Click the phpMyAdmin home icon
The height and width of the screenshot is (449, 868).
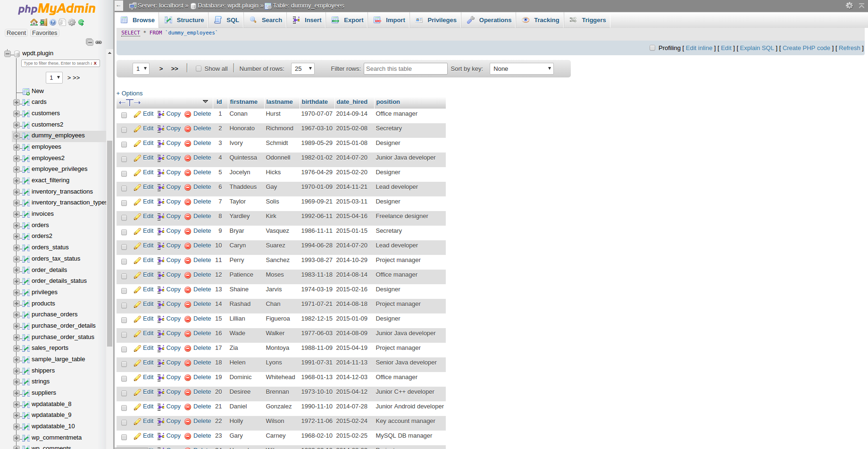pos(34,22)
